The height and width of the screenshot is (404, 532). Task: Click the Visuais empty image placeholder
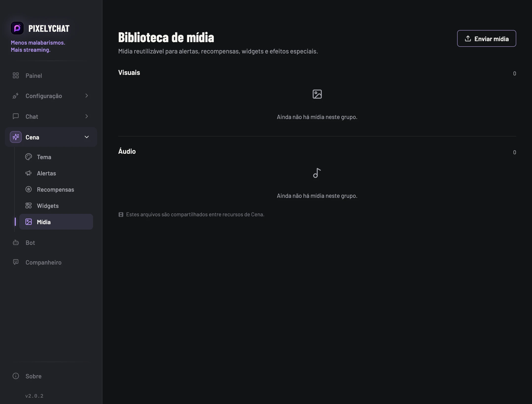(x=317, y=94)
